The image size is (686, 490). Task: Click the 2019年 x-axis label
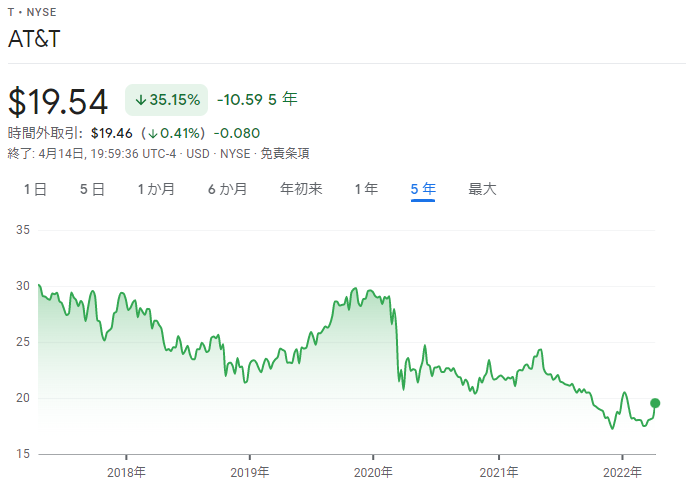[250, 472]
